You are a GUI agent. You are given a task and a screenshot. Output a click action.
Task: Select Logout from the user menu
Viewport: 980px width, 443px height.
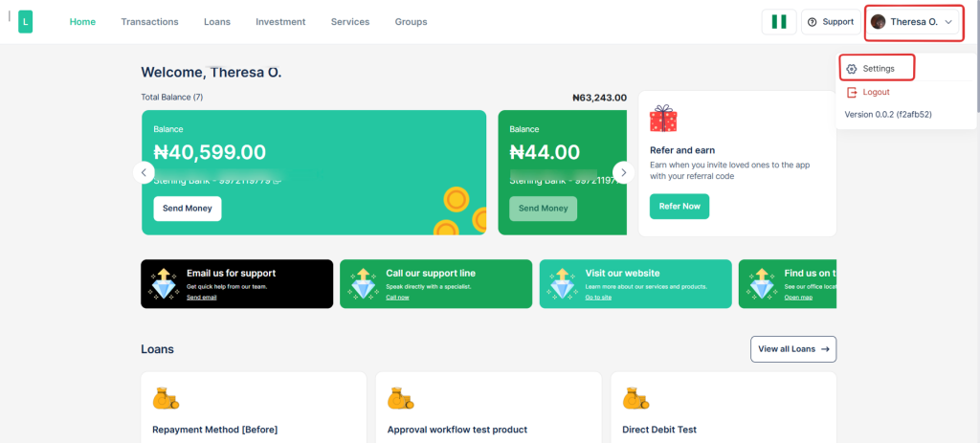coord(876,92)
